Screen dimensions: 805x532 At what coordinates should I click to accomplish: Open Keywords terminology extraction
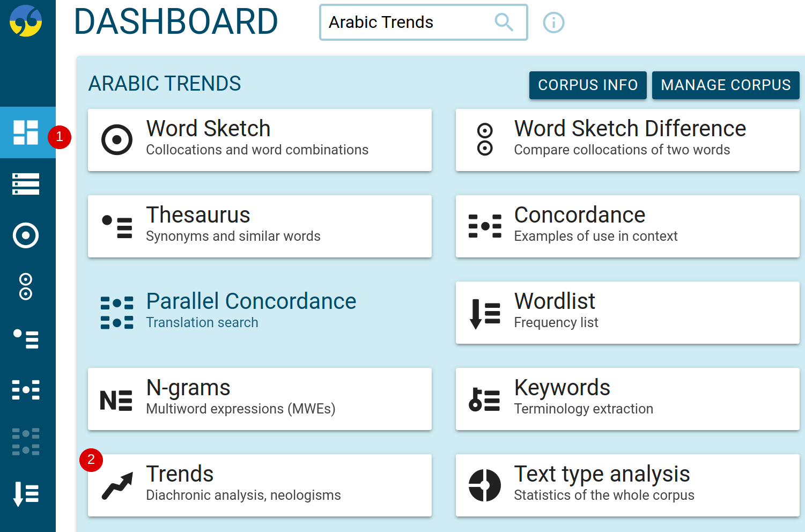[x=627, y=398]
